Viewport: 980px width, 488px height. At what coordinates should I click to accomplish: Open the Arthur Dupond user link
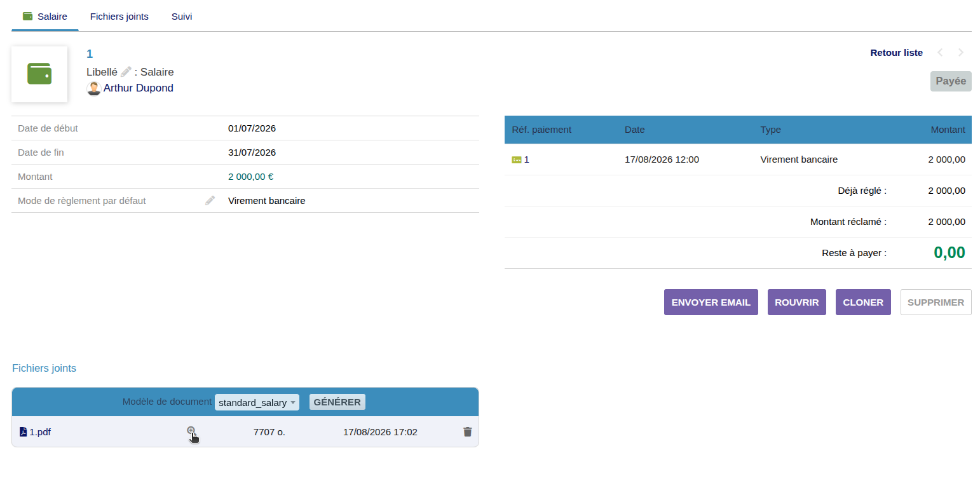[x=139, y=88]
